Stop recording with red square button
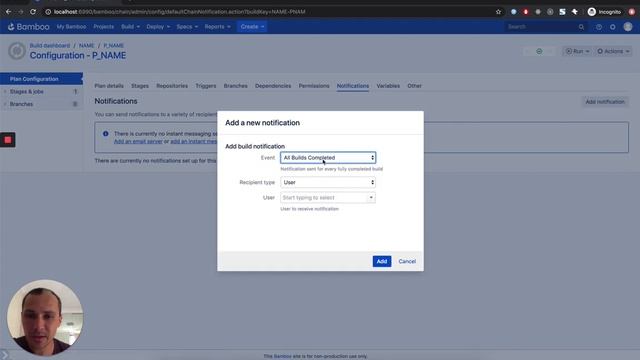Screen dimensions: 640x360 click(x=8, y=140)
